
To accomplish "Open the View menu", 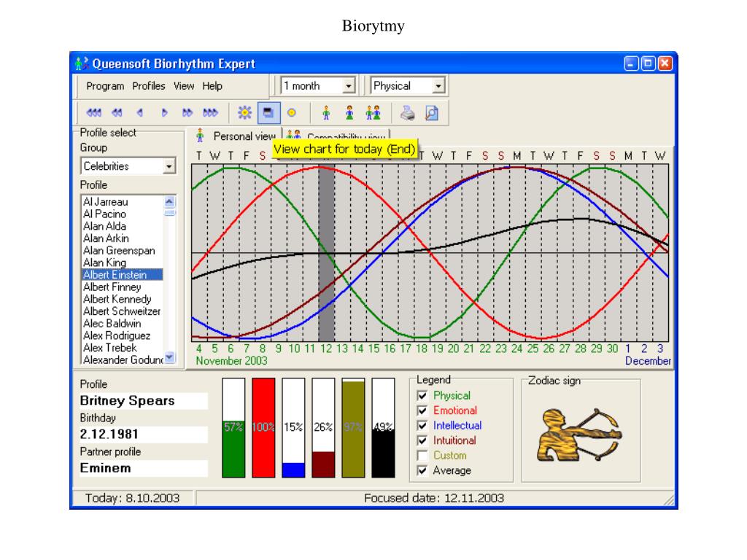I will click(x=184, y=86).
